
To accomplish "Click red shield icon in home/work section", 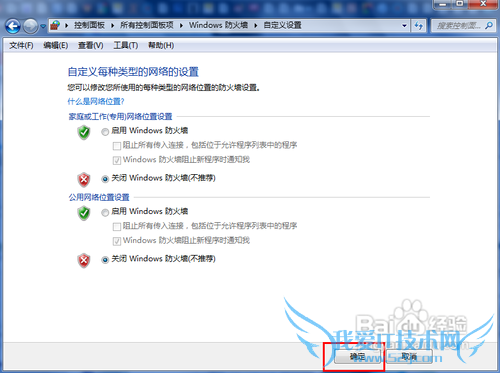I will click(x=84, y=180).
